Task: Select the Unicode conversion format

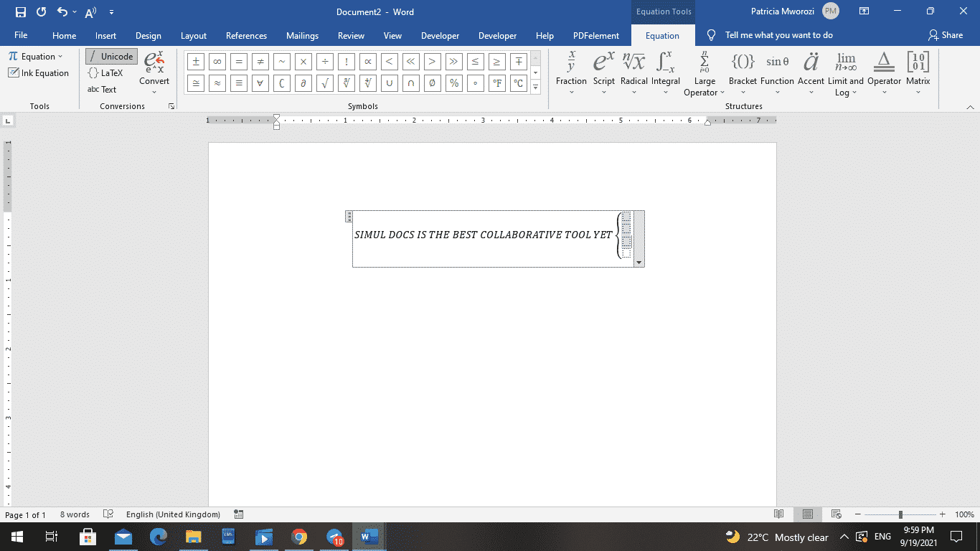Action: click(111, 56)
